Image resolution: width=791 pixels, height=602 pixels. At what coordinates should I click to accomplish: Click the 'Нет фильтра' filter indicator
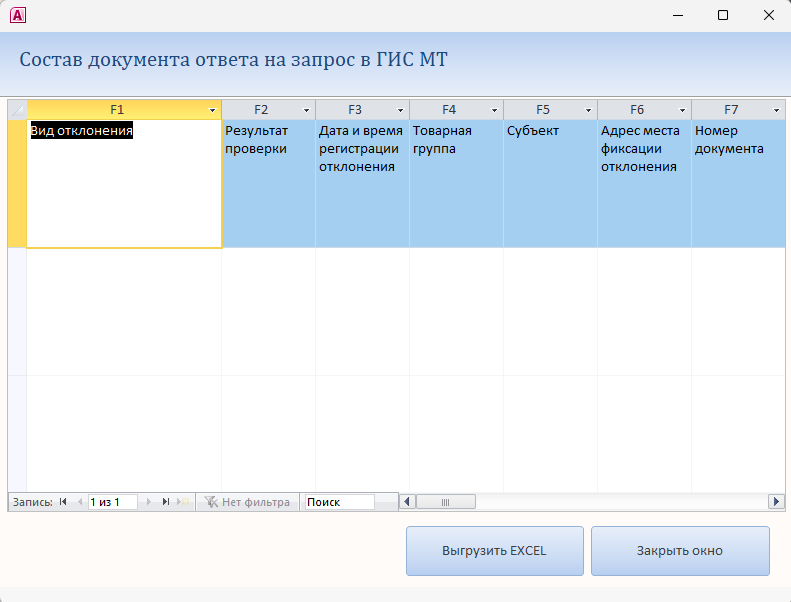(x=247, y=502)
